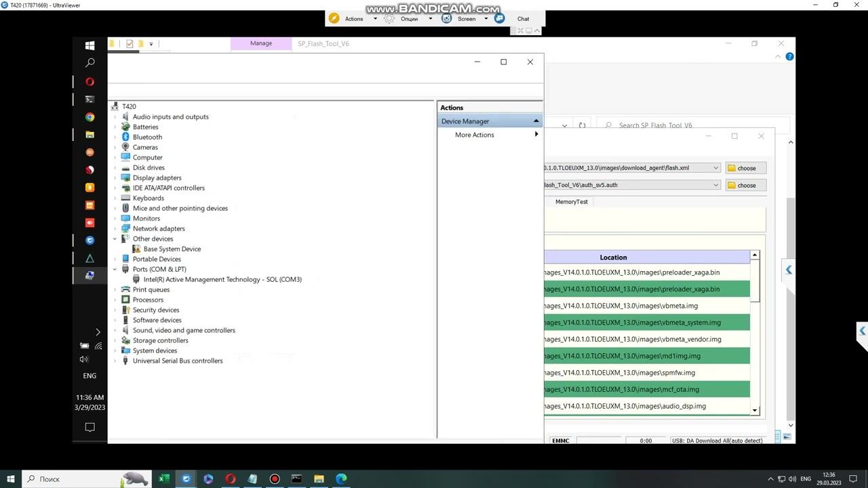Screen dimensions: 868x488
Task: Click the refresh icon beside the search box
Action: [x=582, y=125]
